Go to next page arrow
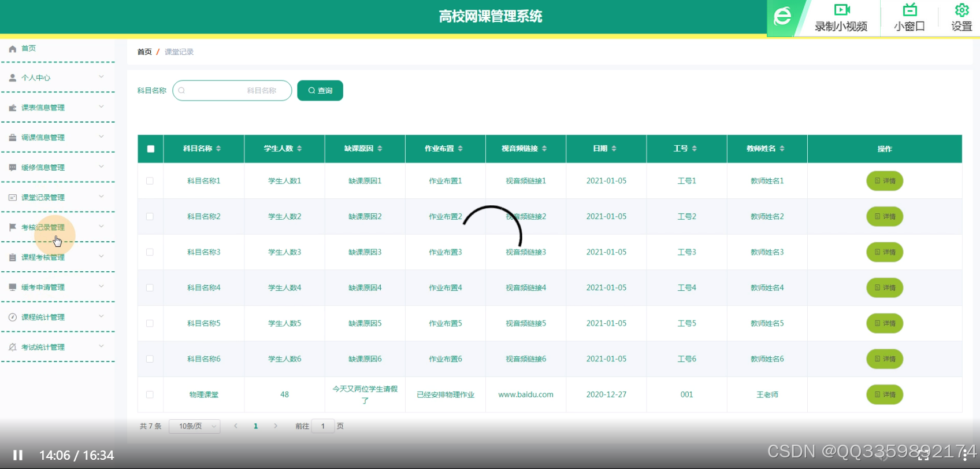This screenshot has width=980, height=469. pyautogui.click(x=276, y=426)
